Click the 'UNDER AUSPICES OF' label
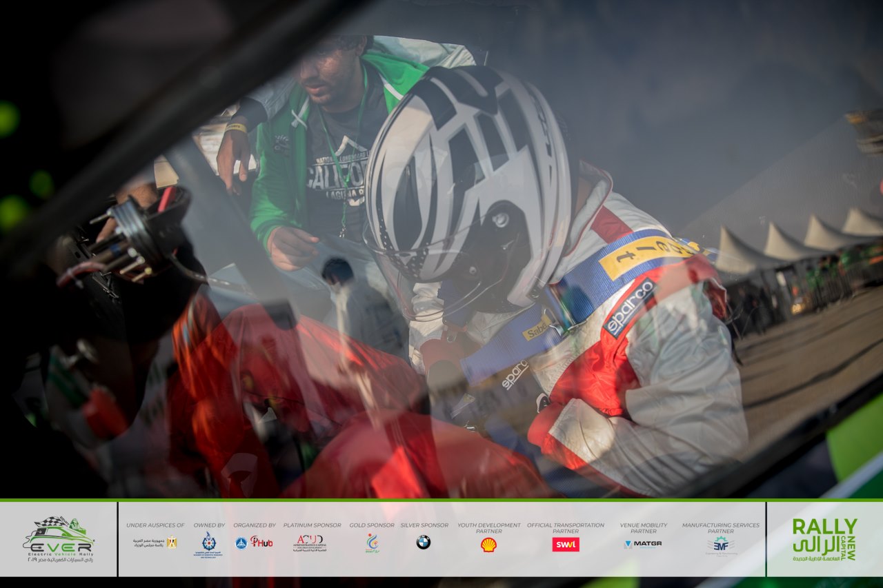This screenshot has height=588, width=883. coord(155,525)
